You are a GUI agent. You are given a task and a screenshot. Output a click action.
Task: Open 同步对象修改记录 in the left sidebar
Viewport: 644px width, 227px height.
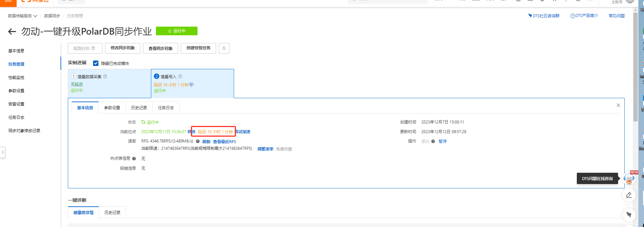coord(24,131)
